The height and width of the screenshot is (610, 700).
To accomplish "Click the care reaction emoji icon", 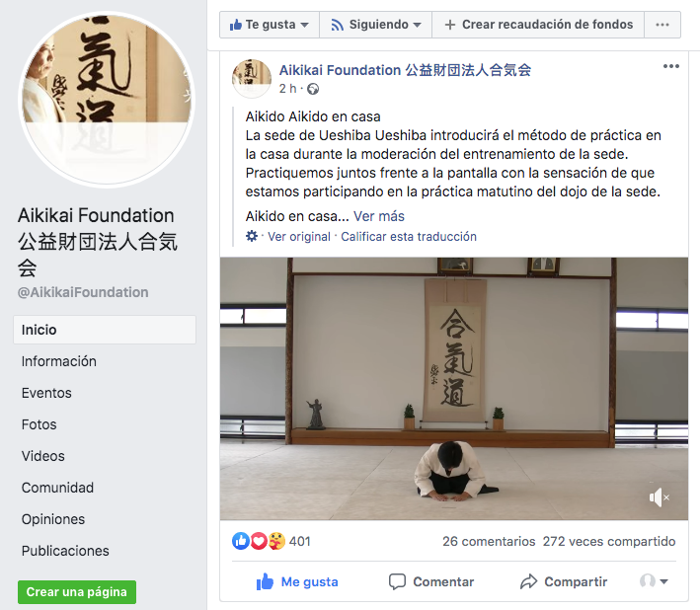I will click(x=276, y=541).
